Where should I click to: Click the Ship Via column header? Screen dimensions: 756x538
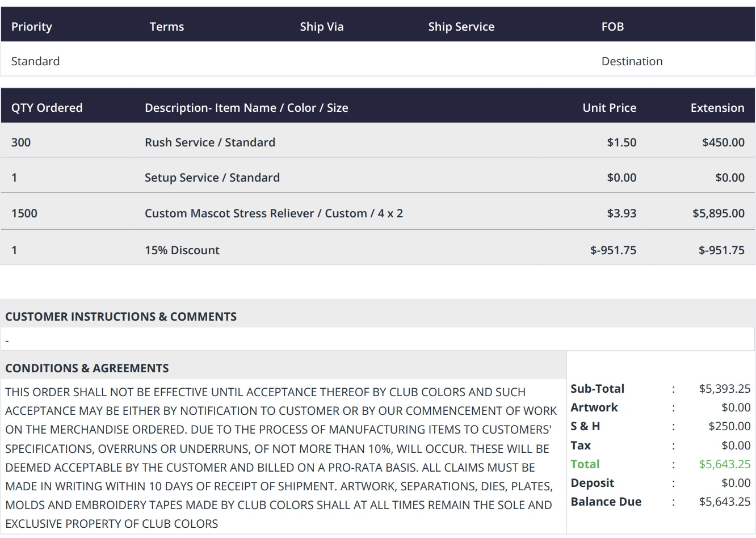pos(322,27)
